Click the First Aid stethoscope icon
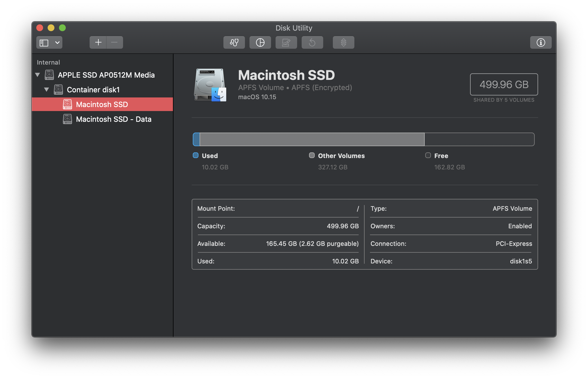The height and width of the screenshot is (379, 588). click(x=234, y=42)
